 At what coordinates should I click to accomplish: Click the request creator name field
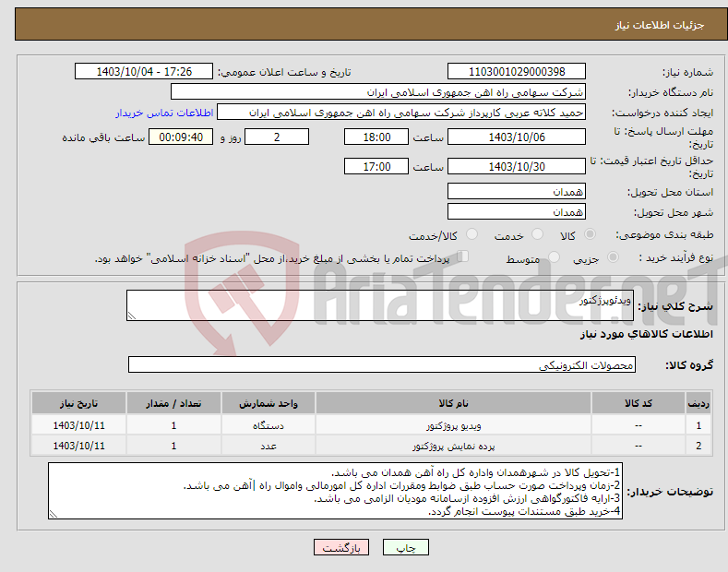click(401, 113)
